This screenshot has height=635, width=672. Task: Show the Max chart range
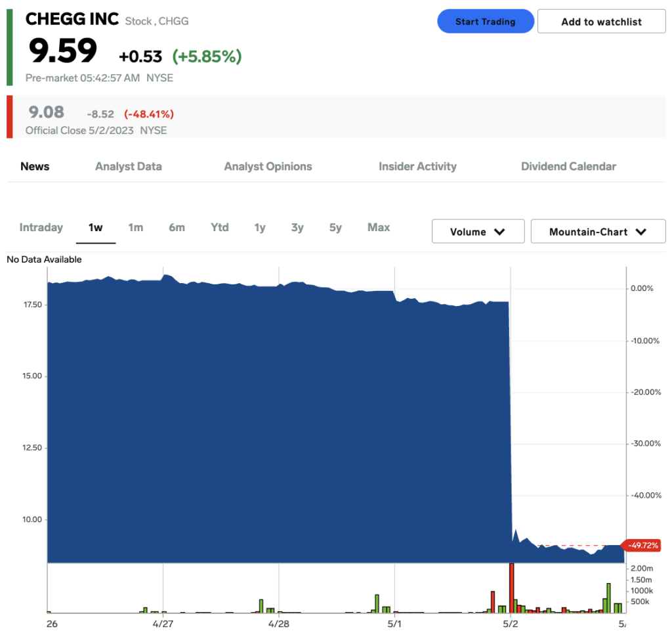[379, 228]
